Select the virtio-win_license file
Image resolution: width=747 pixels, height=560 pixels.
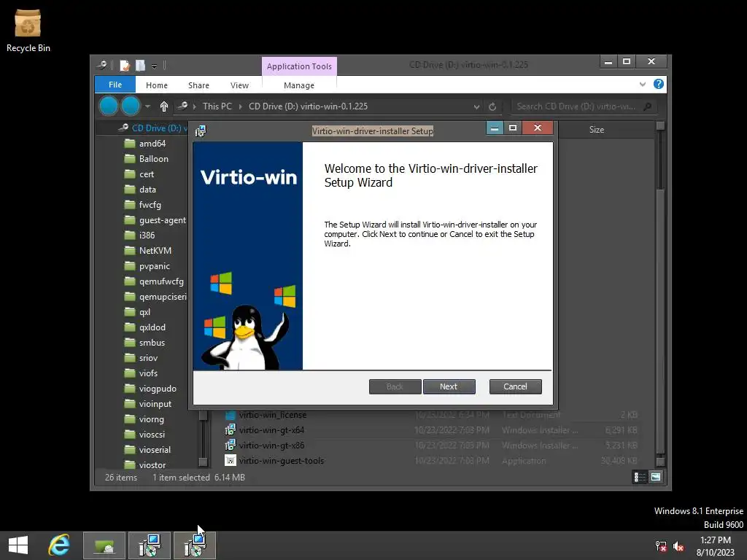point(273,415)
